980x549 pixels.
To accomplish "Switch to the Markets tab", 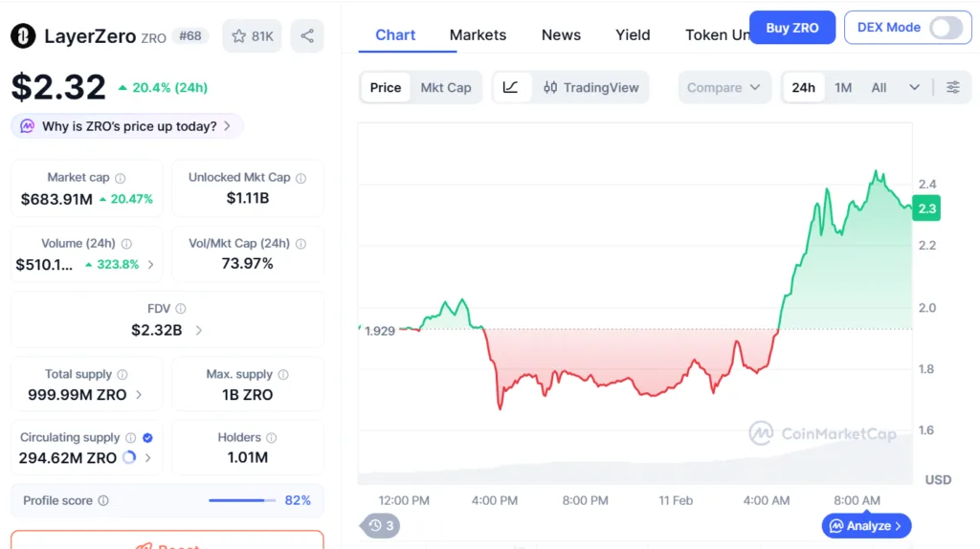I will [x=478, y=35].
